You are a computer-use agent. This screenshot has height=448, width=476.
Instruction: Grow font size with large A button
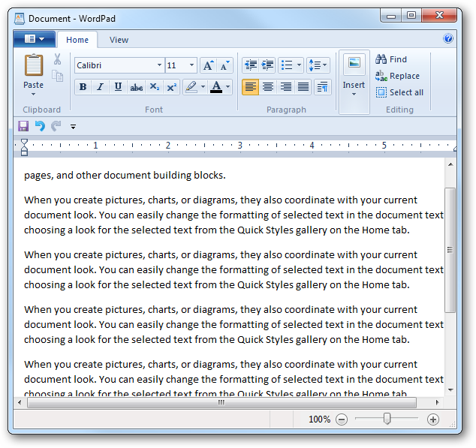tap(208, 65)
